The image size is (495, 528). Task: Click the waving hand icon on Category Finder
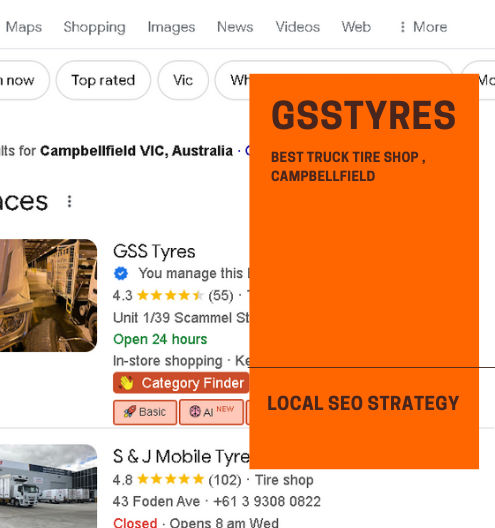126,383
